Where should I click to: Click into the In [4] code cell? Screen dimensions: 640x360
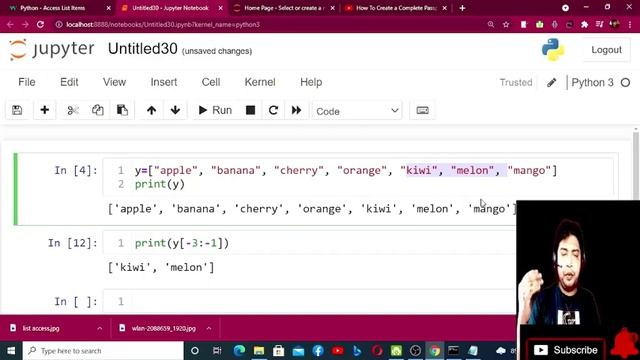[358, 177]
